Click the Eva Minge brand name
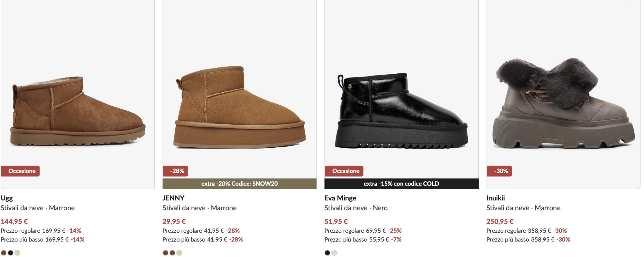The image size is (644, 257). click(x=340, y=198)
